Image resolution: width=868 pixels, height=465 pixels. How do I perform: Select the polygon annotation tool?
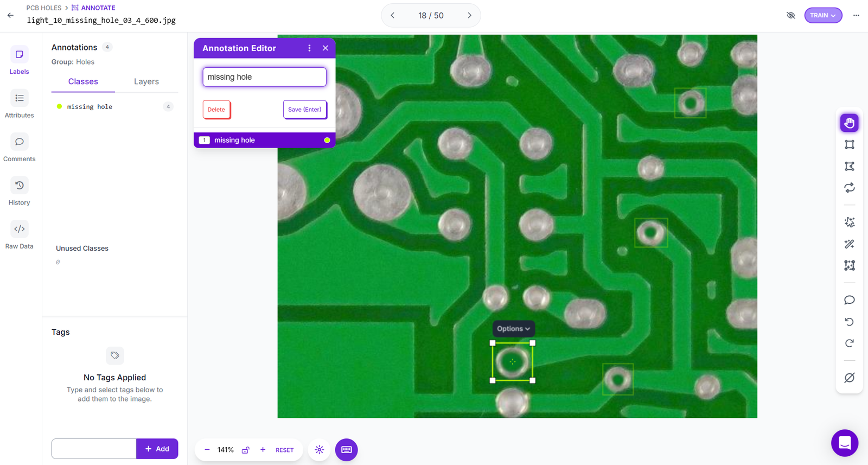point(849,166)
